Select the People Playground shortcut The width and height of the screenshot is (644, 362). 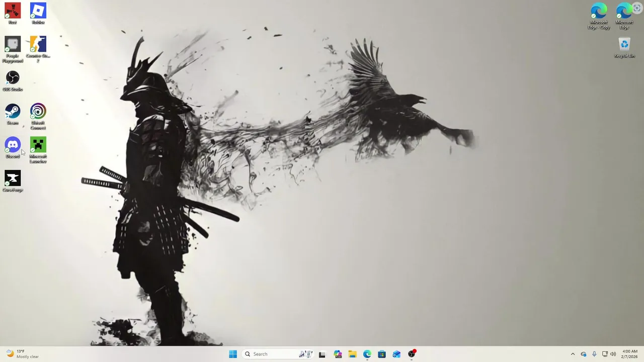pyautogui.click(x=13, y=49)
